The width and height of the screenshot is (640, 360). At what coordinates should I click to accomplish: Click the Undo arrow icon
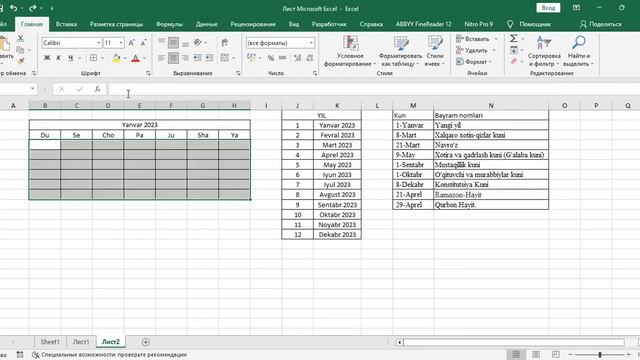[x=13, y=8]
